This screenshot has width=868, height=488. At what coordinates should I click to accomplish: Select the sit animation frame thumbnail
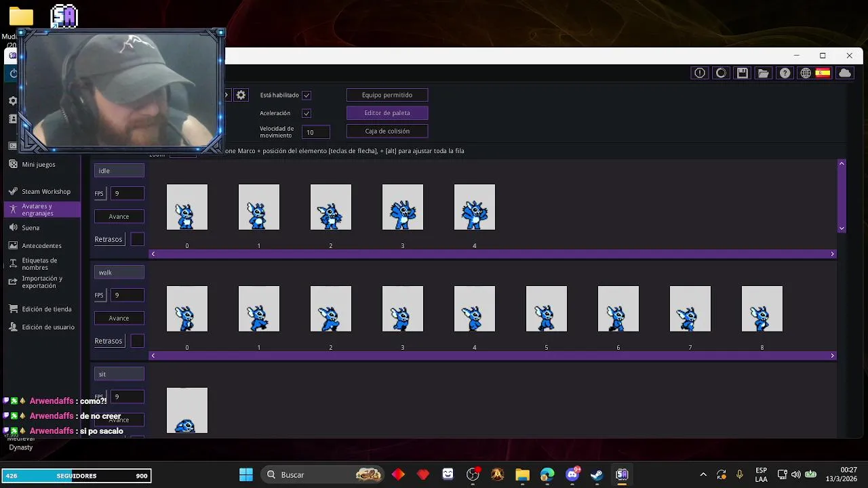click(187, 410)
